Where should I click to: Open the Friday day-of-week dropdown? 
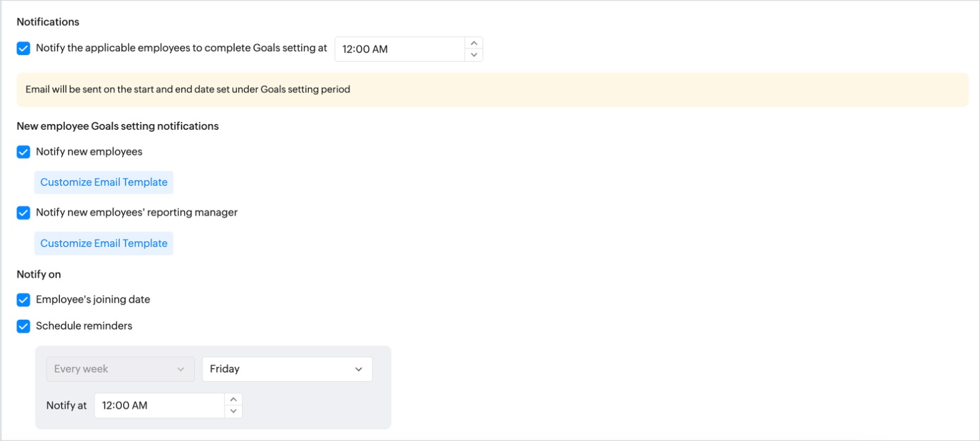(x=286, y=369)
